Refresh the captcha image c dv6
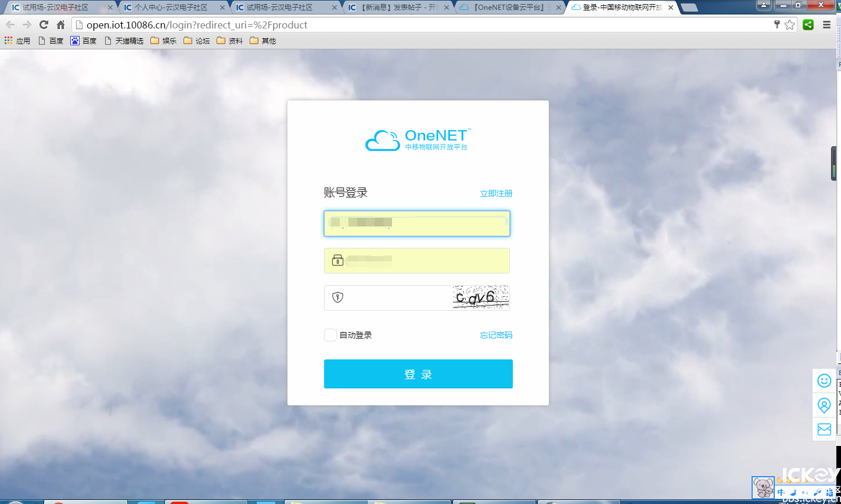Screen dimensions: 841x504 pos(480,298)
